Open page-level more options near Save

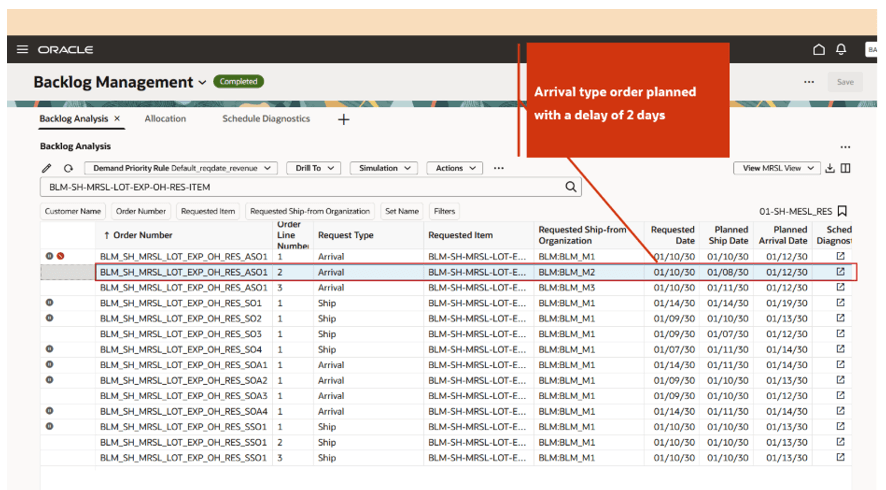click(809, 82)
